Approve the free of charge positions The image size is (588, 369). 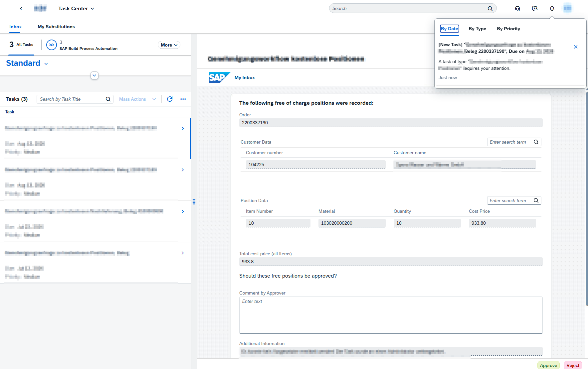[548, 365]
